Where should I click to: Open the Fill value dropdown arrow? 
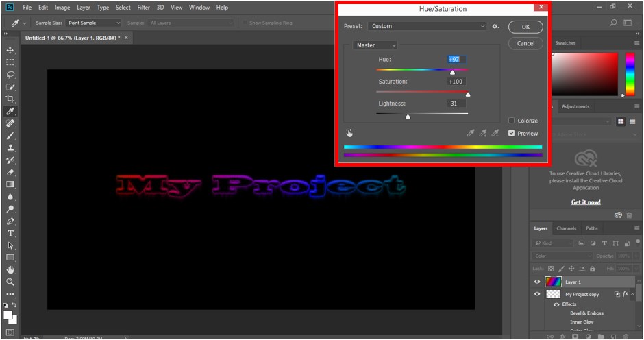(x=636, y=269)
